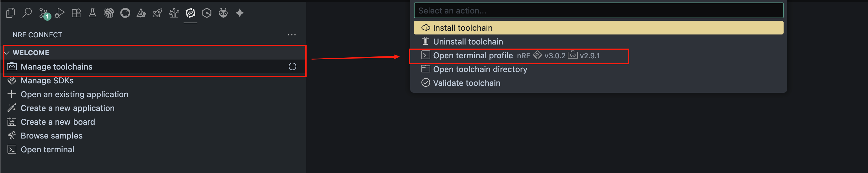Open the Run and Debug view
868x173 pixels.
point(60,13)
